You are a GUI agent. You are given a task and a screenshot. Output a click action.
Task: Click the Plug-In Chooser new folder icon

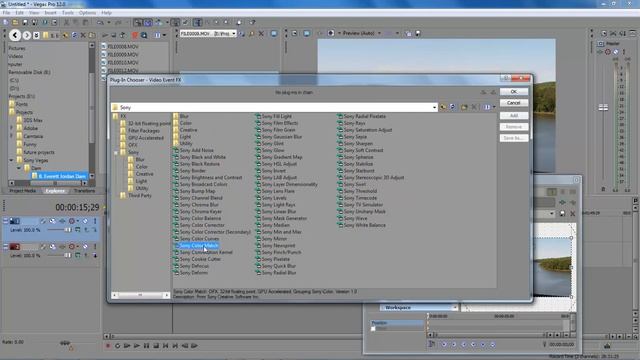[x=464, y=107]
